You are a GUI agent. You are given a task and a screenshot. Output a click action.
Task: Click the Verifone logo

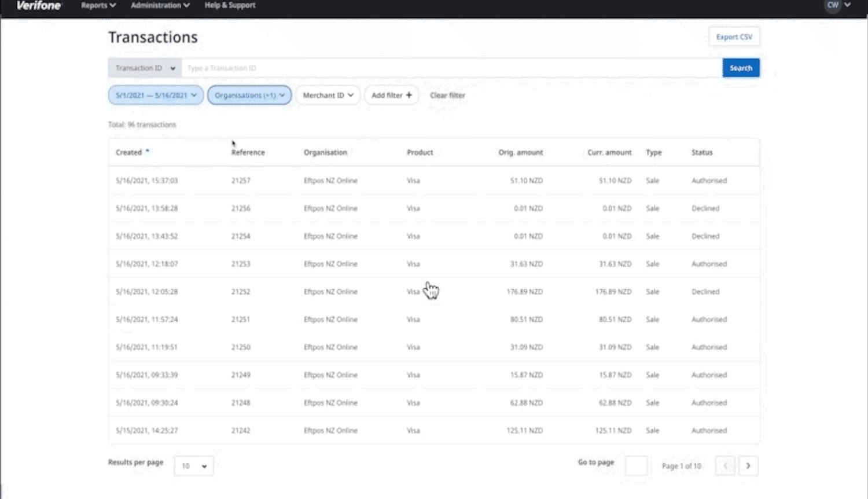39,5
